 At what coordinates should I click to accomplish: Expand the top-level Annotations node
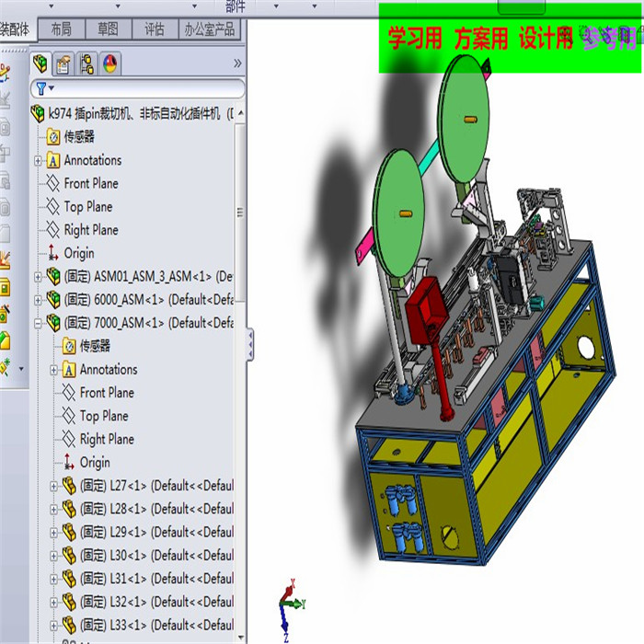39,161
